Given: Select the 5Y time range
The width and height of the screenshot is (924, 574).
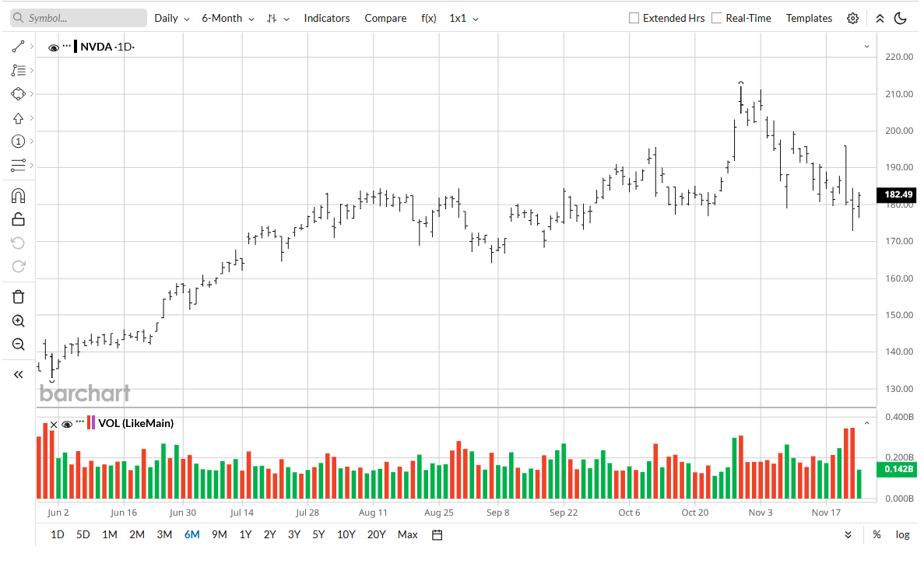Looking at the screenshot, I should click(319, 535).
